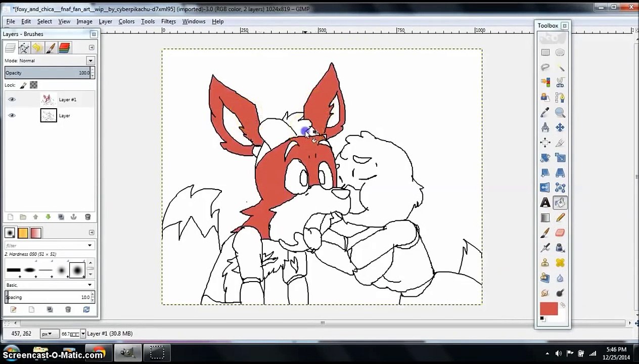Viewport: 639px width, 364px height.
Task: Select the Alignment tool
Action: click(x=545, y=143)
